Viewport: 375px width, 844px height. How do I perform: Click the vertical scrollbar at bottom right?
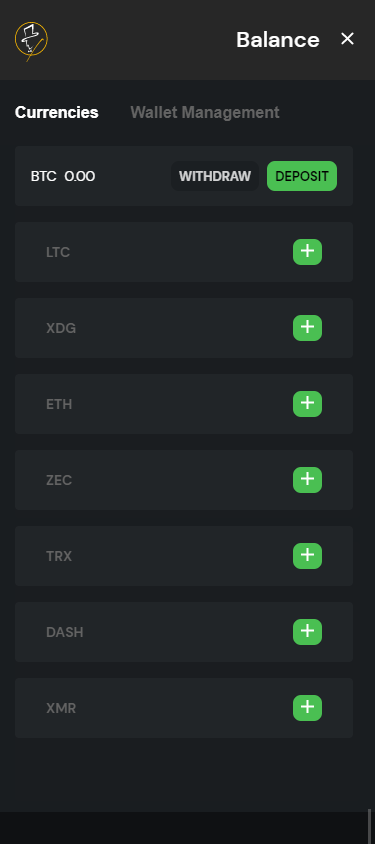[370, 826]
